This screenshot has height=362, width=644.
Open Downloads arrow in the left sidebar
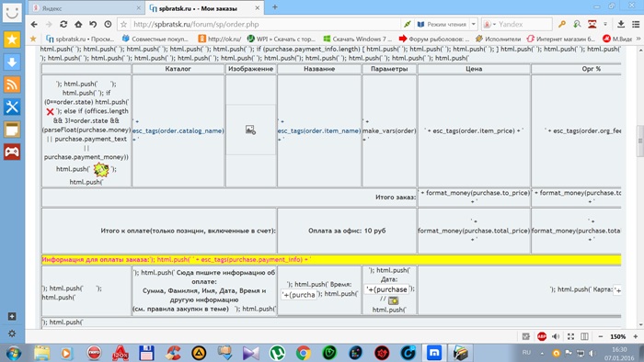[12, 62]
